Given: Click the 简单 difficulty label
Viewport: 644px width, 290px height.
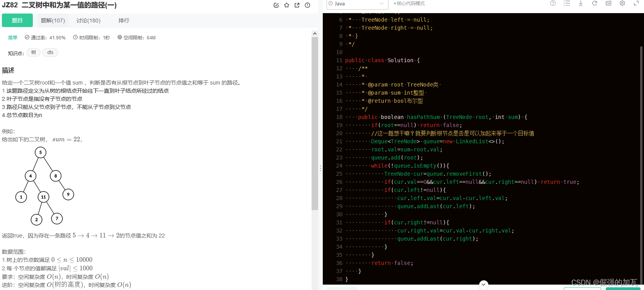Looking at the screenshot, I should [13, 37].
